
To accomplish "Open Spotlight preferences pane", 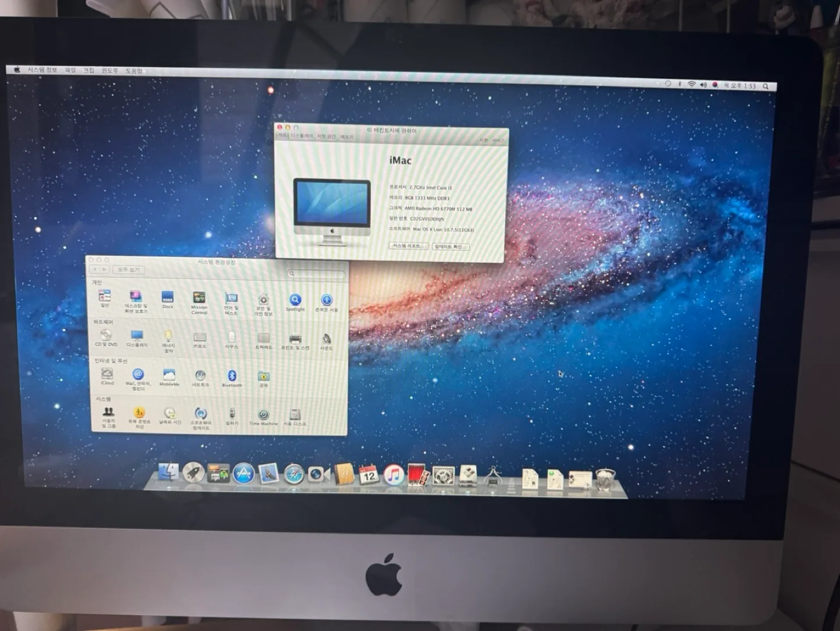I will click(x=295, y=302).
